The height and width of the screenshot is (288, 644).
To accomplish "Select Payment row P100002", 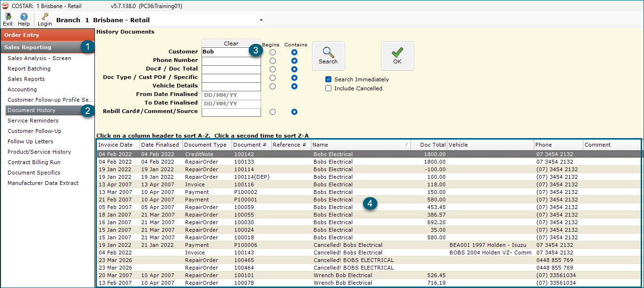I will tap(369, 192).
